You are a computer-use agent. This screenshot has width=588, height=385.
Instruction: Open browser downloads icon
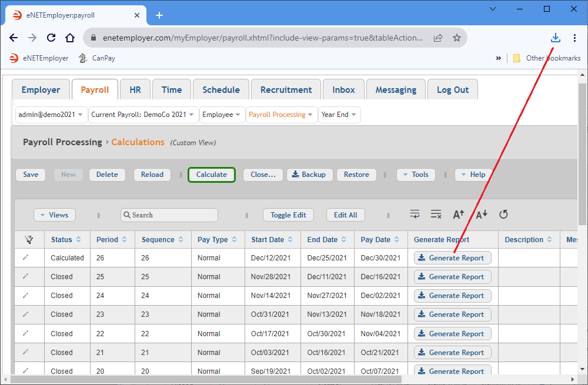pos(555,38)
